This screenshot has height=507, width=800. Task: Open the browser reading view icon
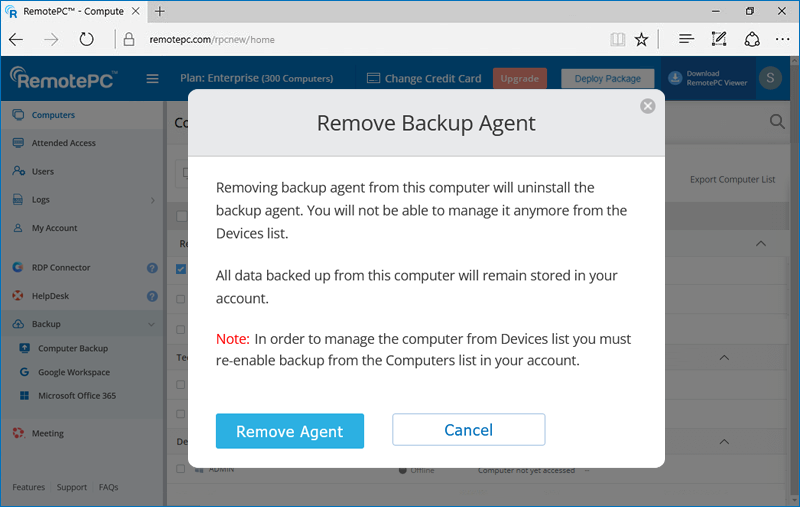[x=617, y=40]
